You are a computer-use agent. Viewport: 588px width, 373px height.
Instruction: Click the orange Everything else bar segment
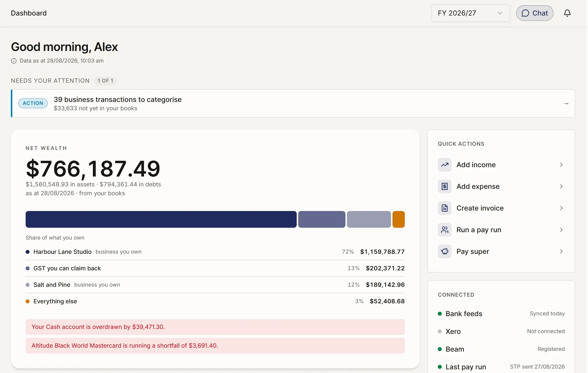point(398,219)
